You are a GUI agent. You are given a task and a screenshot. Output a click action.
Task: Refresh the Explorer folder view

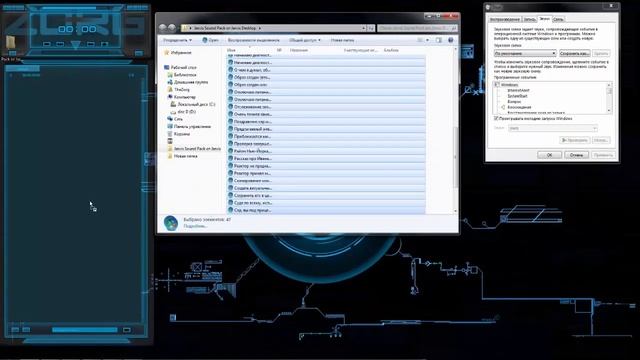click(x=371, y=28)
